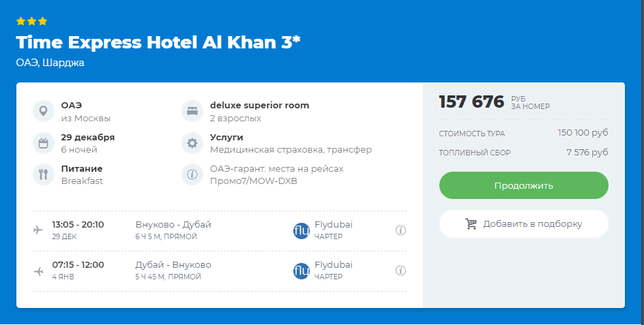Screen dimensions: 644x325
Task: Click the info icon beside ОАЭ-гарант. места
Action: 192,174
